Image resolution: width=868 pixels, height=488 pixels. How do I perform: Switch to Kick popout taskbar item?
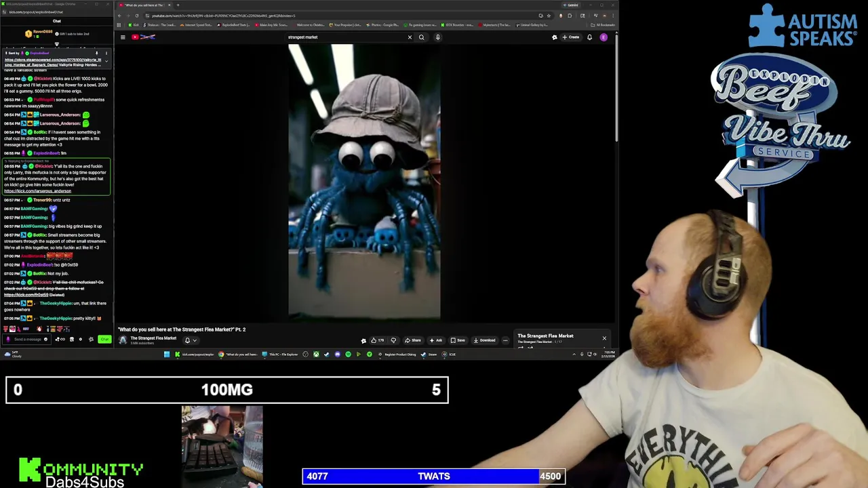pos(195,354)
